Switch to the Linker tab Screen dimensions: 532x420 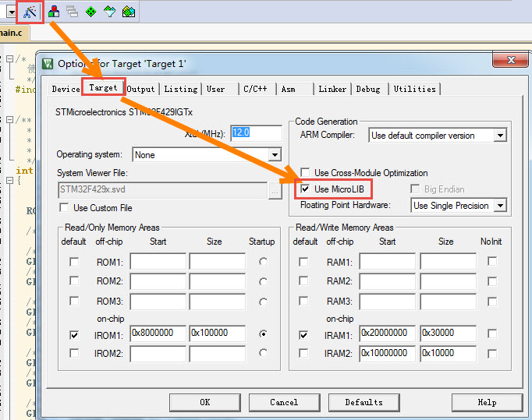tap(332, 89)
